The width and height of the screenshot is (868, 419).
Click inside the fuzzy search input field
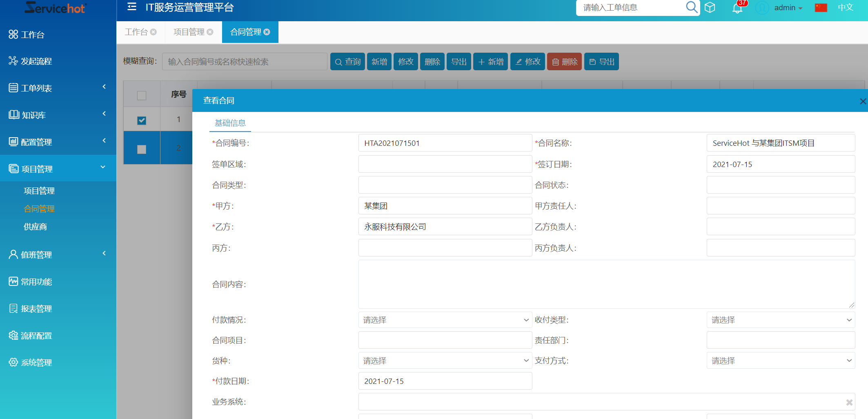point(244,61)
